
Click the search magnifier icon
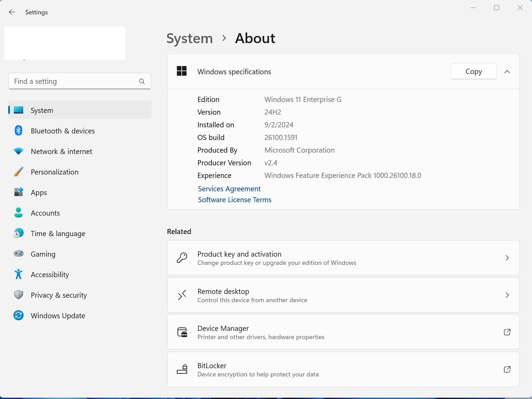pyautogui.click(x=142, y=81)
